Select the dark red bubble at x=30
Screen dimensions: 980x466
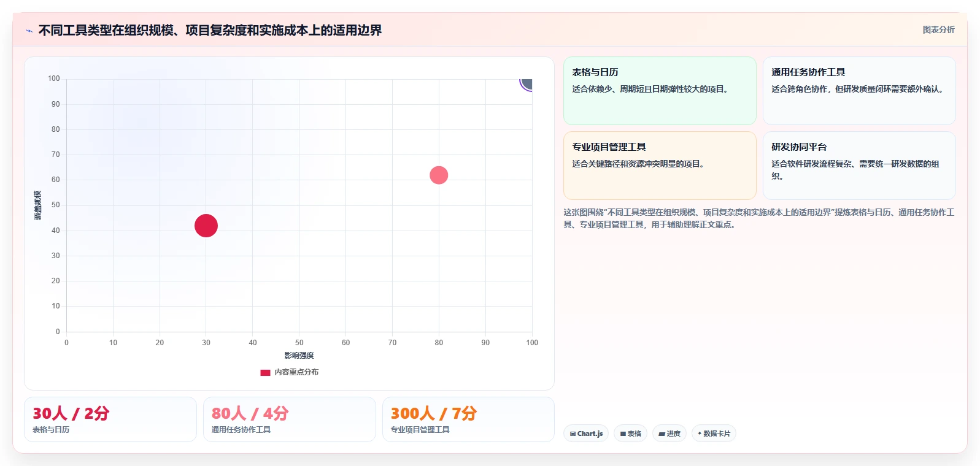206,226
